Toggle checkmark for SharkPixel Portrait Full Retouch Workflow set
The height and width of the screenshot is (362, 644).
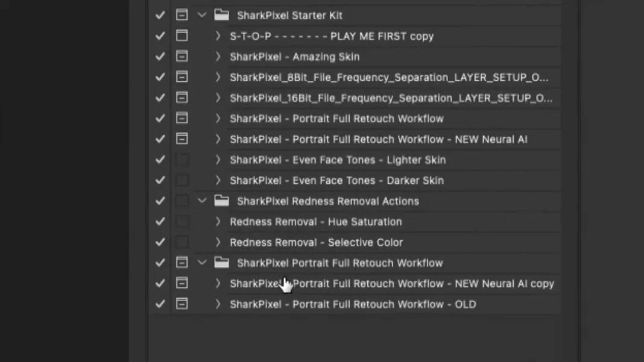160,263
